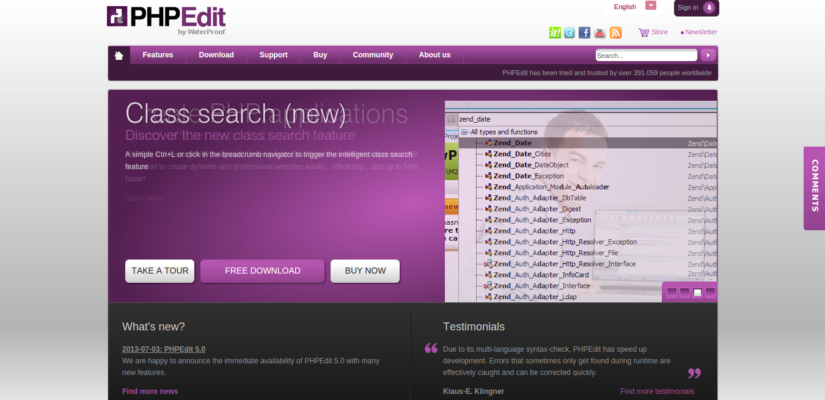
Task: Click the PHPEdit logo
Action: (x=166, y=21)
